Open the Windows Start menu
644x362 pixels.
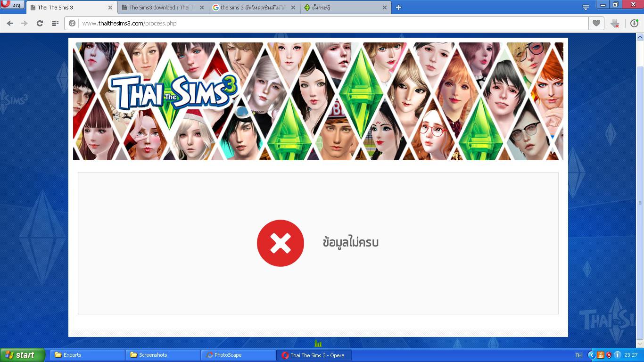(23, 355)
